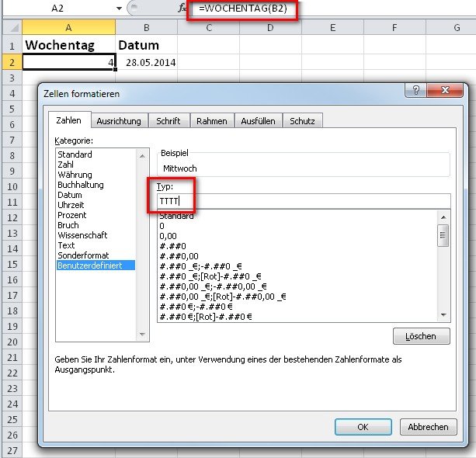Click cell A1 Wochentag

68,45
